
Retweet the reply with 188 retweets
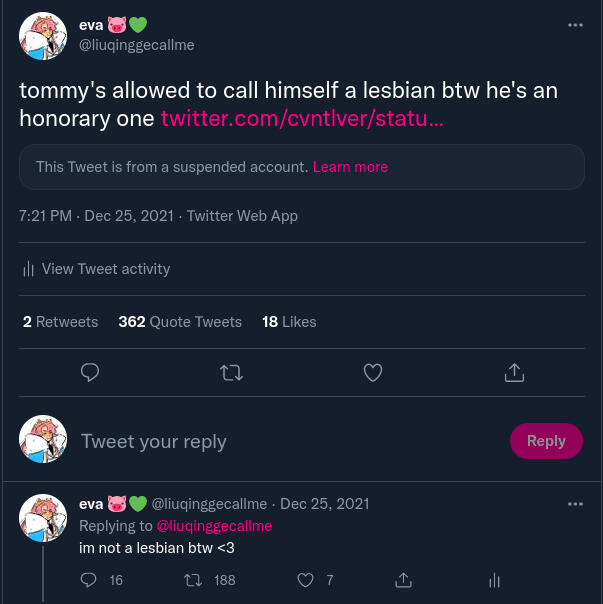click(193, 580)
